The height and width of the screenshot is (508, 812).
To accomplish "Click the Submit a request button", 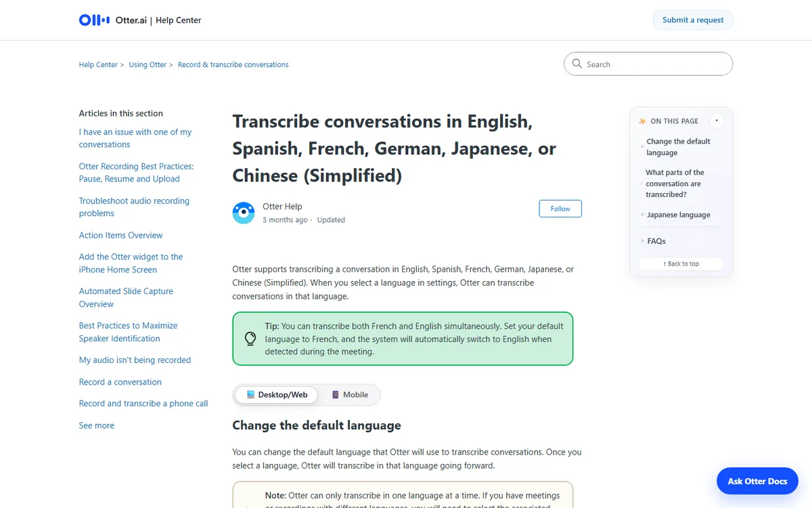I will click(693, 20).
